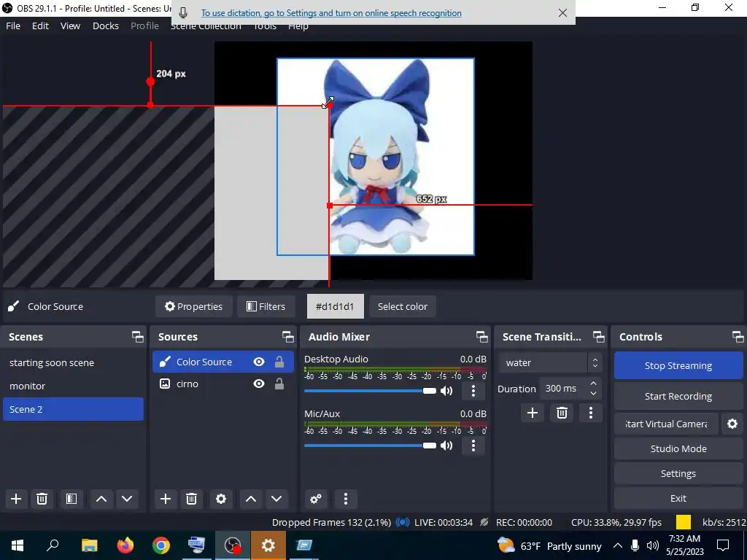Open virtual camera settings gear
The width and height of the screenshot is (747, 560).
[732, 424]
